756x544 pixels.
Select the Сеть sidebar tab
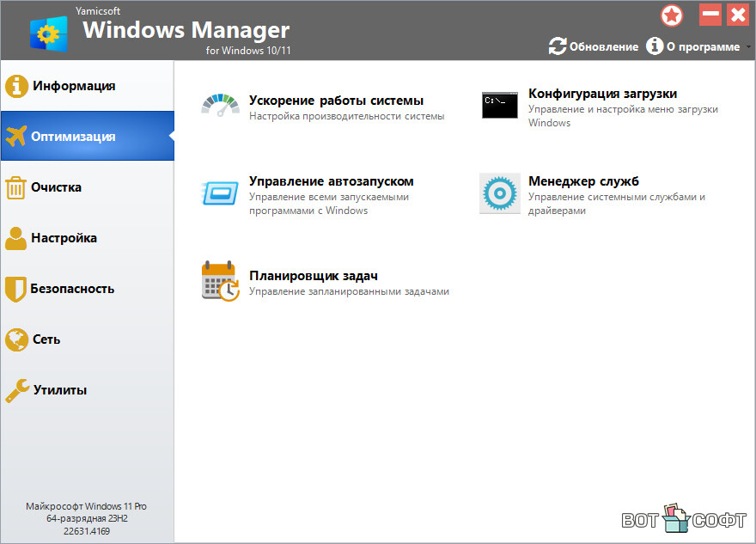pos(46,339)
